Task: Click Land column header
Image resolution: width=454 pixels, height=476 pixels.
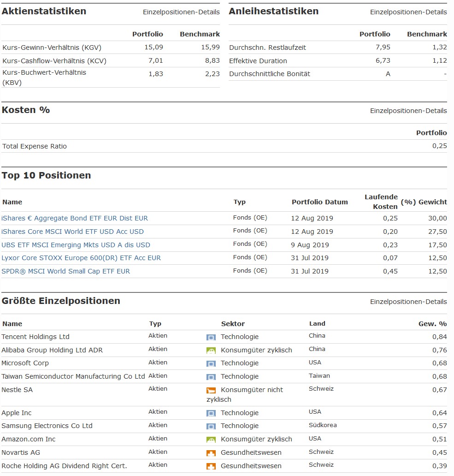Action: (317, 324)
